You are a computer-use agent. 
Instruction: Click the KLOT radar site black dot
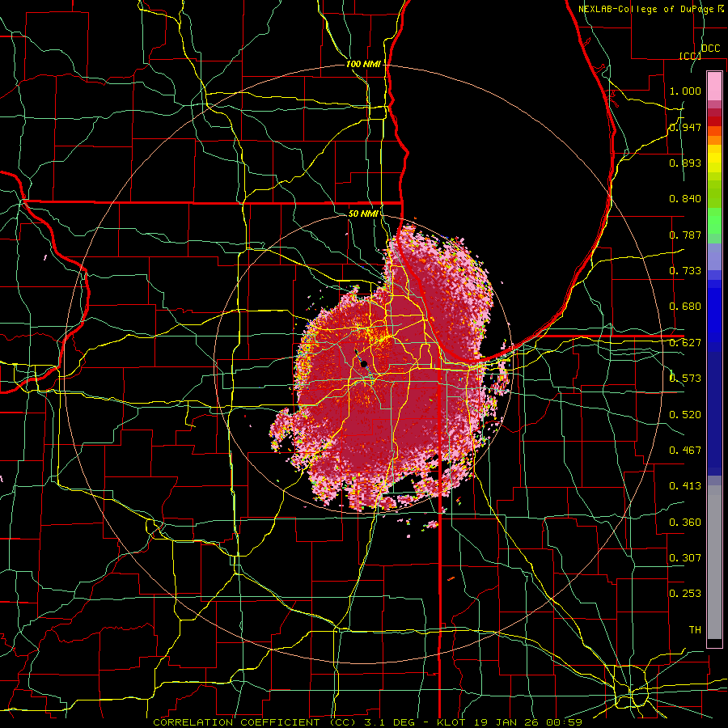364,364
